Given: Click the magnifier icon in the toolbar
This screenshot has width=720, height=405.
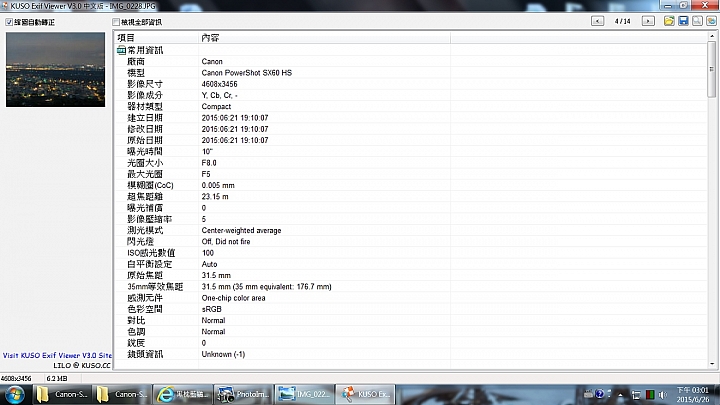Looking at the screenshot, I should pyautogui.click(x=697, y=21).
